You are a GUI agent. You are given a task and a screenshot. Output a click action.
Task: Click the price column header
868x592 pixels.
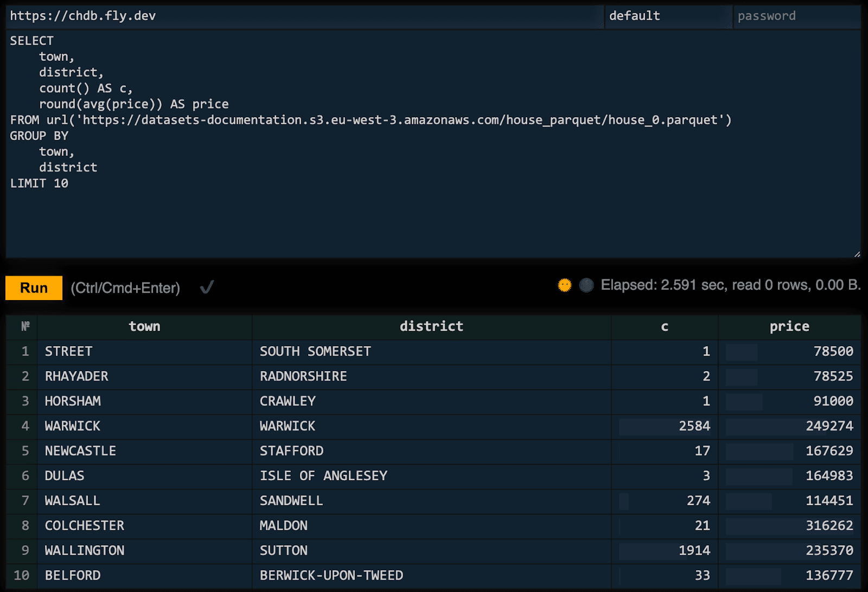click(789, 326)
